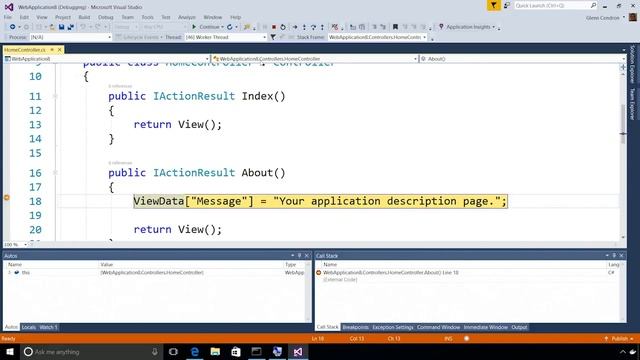The image size is (640, 360).
Task: Stop debugging with the red square icon
Action: (274, 27)
